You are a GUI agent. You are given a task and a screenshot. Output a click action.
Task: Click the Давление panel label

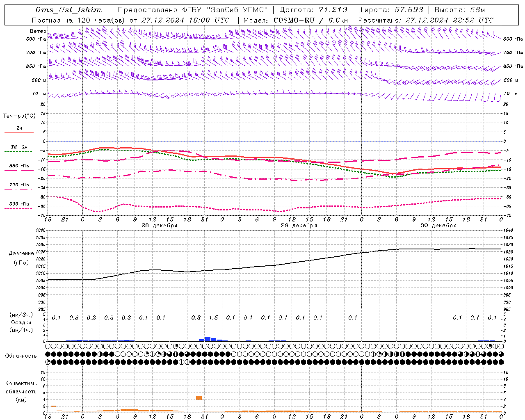click(21, 253)
